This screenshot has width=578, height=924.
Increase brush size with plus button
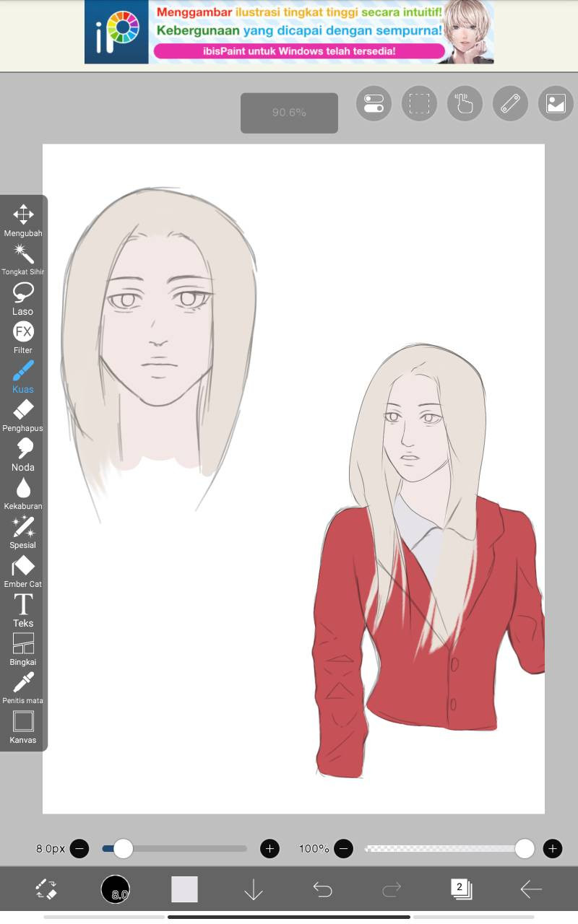tap(269, 848)
